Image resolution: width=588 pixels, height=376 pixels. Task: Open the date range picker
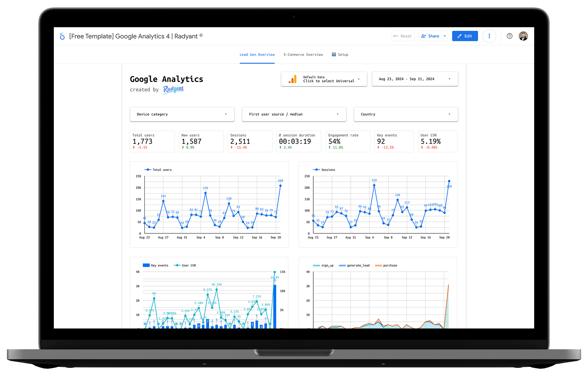coord(414,79)
